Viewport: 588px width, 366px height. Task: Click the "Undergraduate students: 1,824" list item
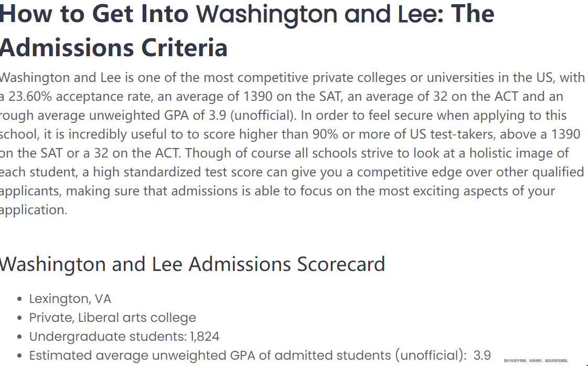click(x=124, y=337)
